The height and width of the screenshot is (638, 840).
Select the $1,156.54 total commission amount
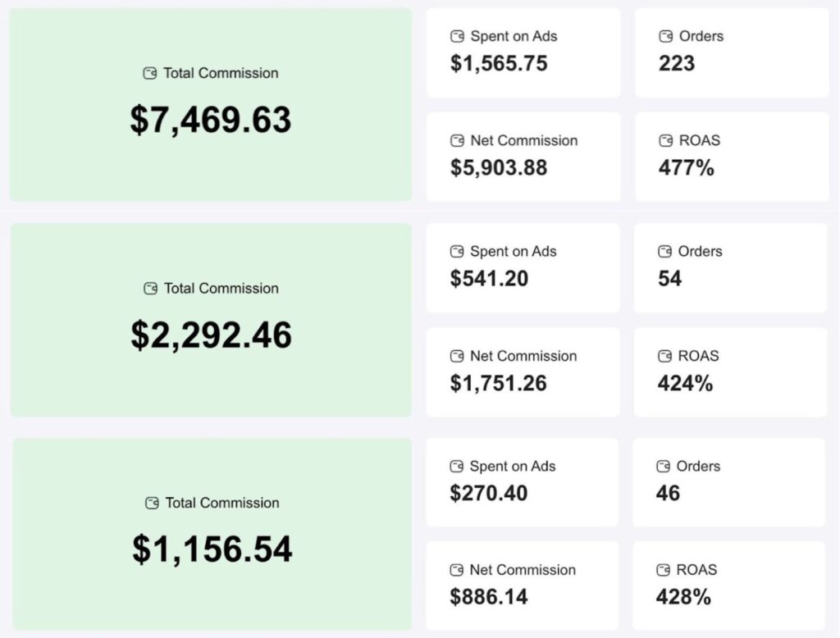tap(212, 549)
